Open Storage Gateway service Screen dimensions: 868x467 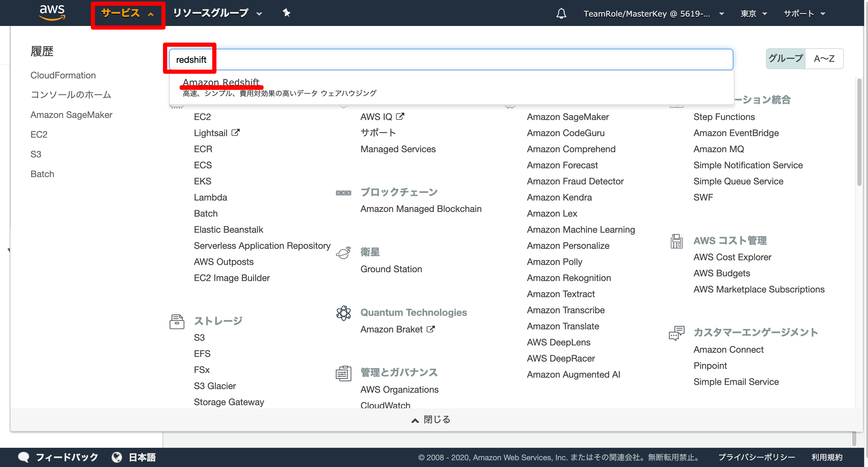coord(229,402)
